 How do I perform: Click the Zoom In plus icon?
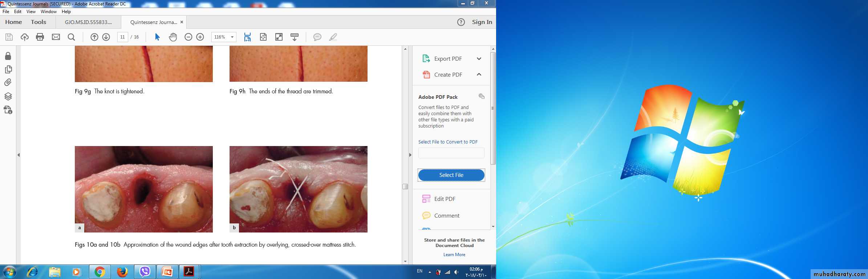click(x=200, y=37)
